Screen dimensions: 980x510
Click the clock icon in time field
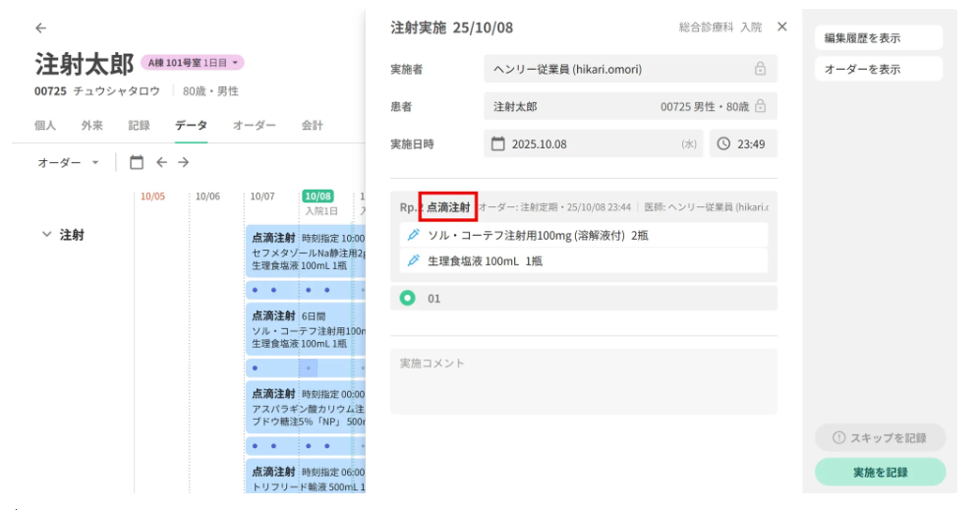(724, 143)
